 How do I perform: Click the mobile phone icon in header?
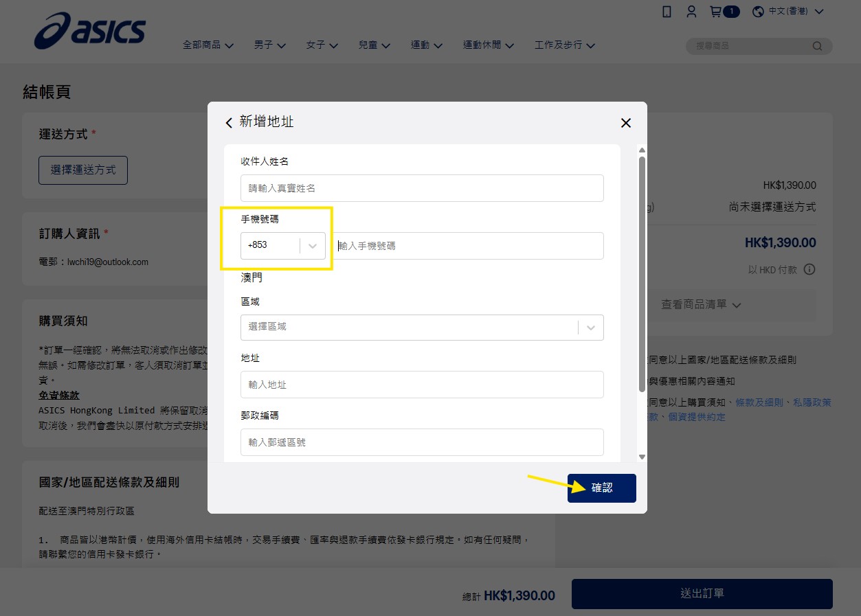tap(667, 12)
